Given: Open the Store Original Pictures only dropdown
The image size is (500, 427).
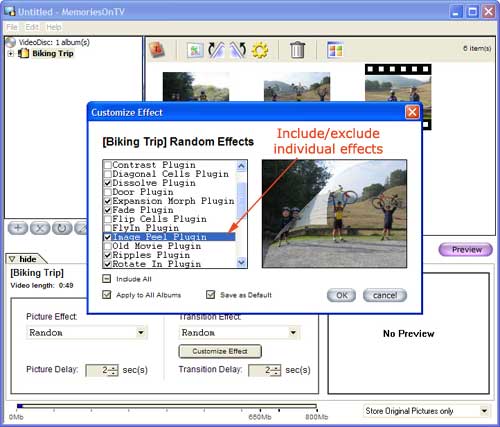Looking at the screenshot, I should click(484, 411).
